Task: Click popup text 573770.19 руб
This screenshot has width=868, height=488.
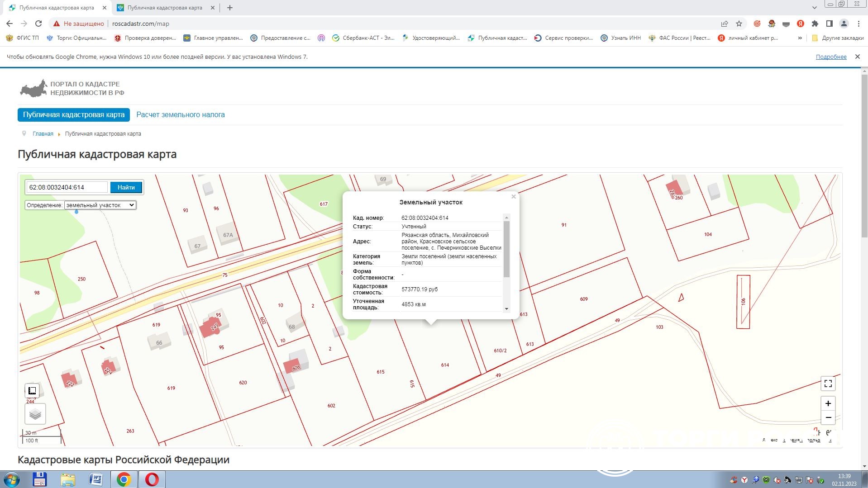Action: coord(420,289)
